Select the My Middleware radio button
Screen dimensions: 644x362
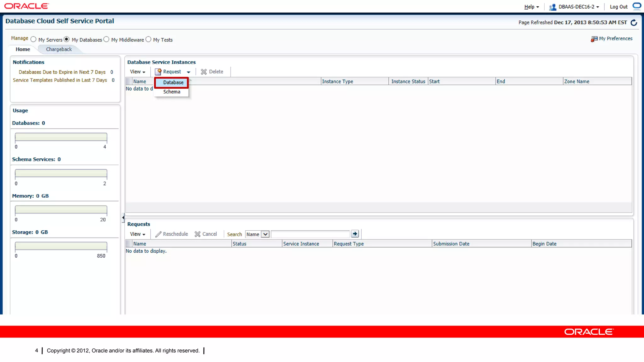(x=106, y=39)
